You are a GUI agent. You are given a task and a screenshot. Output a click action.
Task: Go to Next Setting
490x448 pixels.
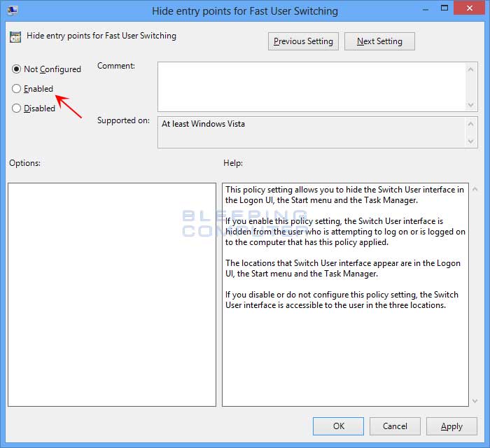[379, 41]
